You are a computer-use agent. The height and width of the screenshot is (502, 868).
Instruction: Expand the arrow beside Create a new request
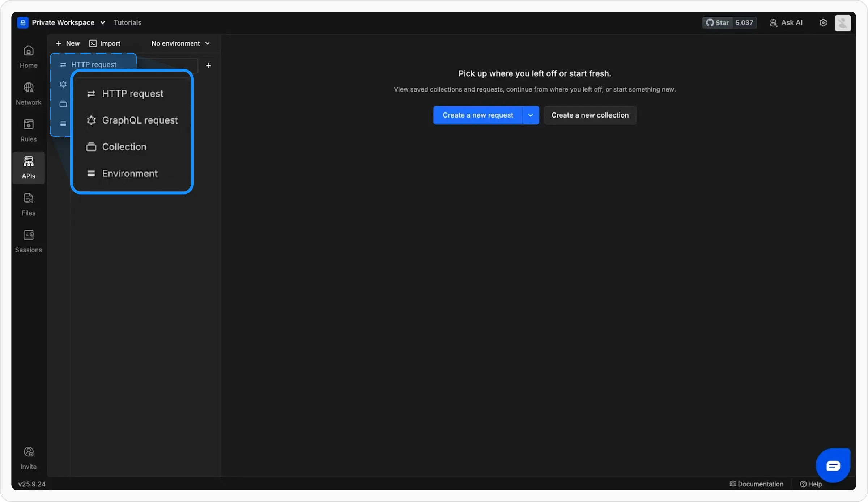531,115
